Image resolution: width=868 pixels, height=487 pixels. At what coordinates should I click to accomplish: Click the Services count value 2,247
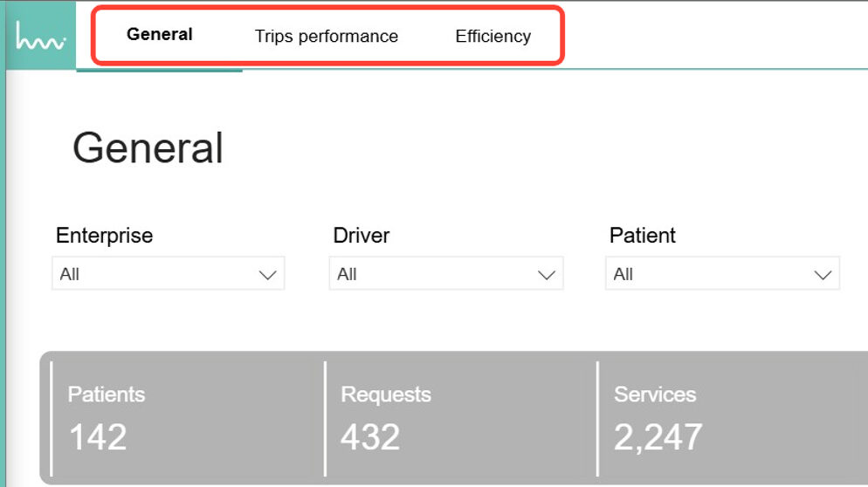(x=658, y=436)
